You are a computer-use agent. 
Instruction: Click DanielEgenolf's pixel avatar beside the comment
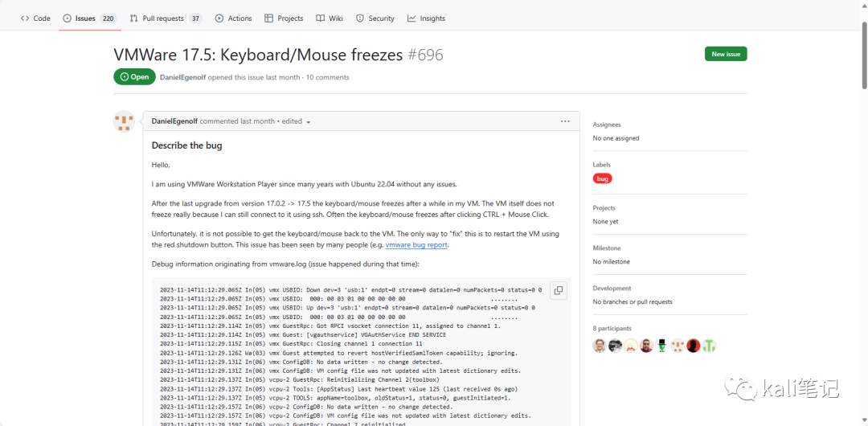coord(124,121)
